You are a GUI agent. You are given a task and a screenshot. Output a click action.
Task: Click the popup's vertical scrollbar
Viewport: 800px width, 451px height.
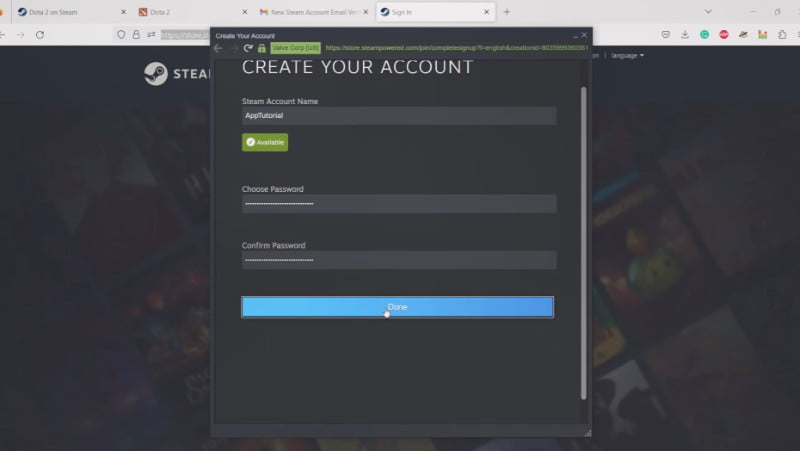click(584, 243)
